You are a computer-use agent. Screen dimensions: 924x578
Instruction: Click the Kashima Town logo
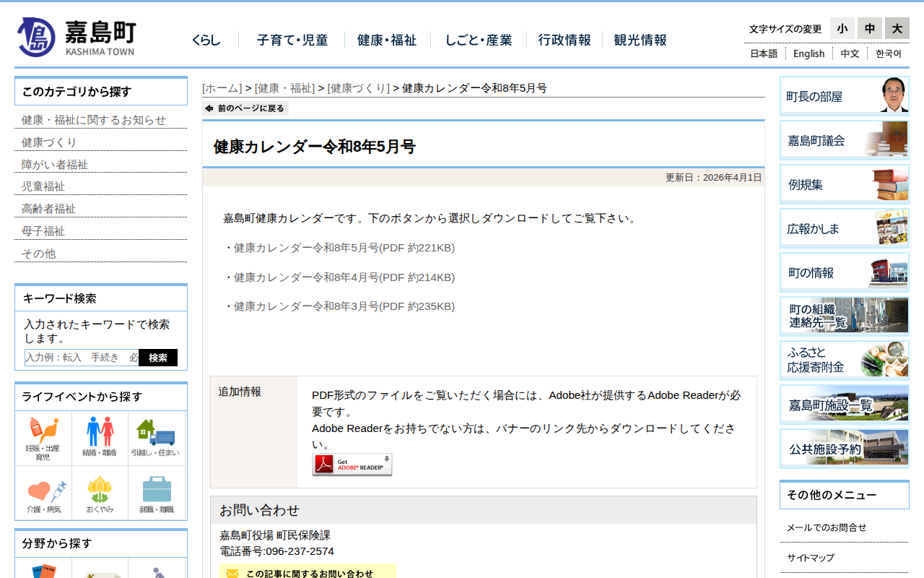coord(77,38)
